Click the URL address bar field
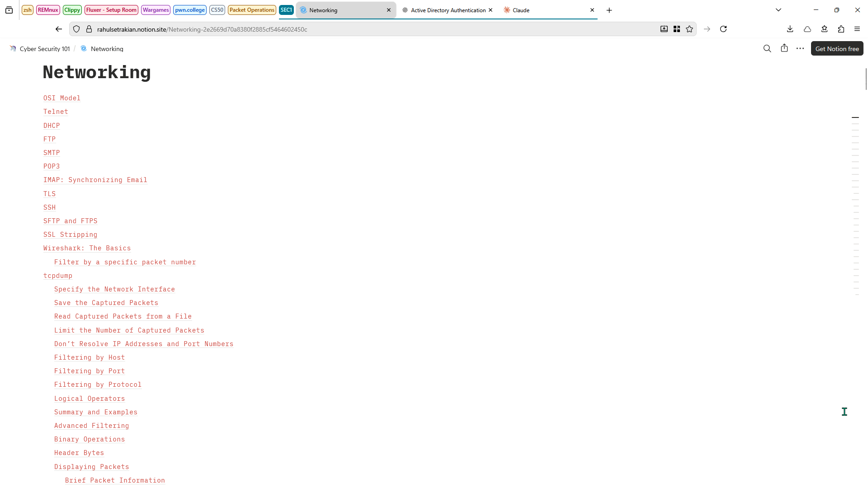Screen dimensions: 868x488 point(362,29)
